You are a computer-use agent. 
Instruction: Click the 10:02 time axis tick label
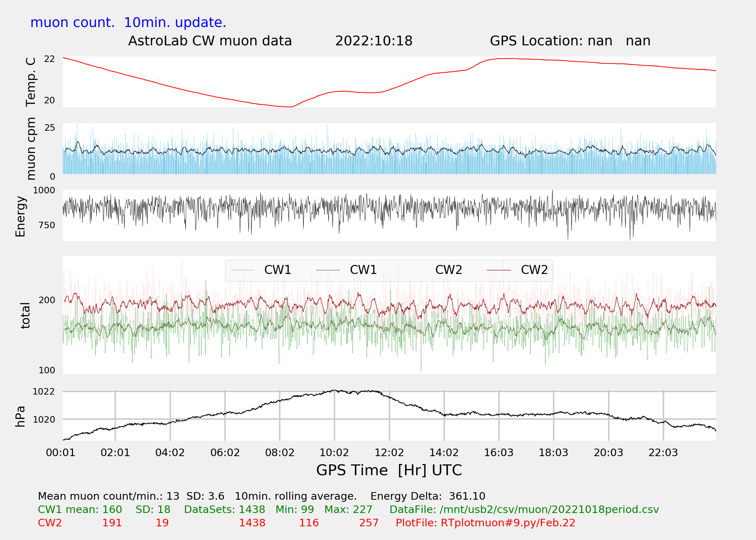pos(334,453)
